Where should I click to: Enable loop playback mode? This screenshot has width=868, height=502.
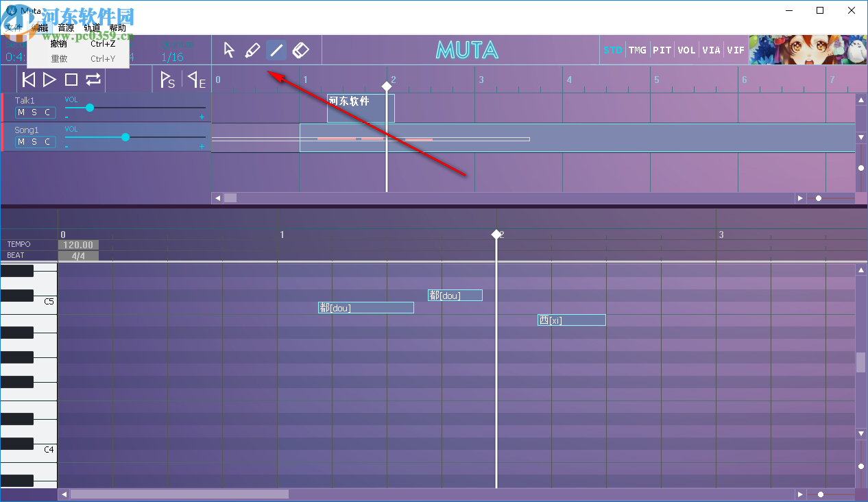click(x=93, y=79)
